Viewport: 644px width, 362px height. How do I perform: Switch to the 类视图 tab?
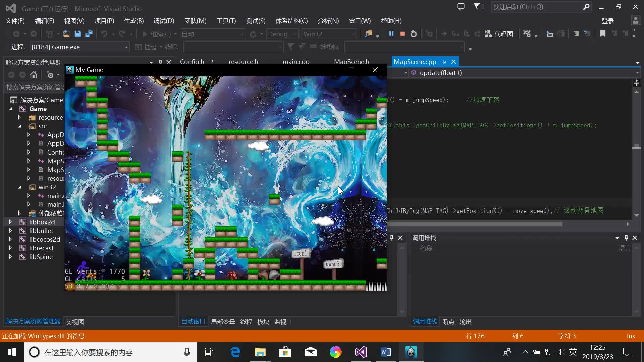pos(75,322)
